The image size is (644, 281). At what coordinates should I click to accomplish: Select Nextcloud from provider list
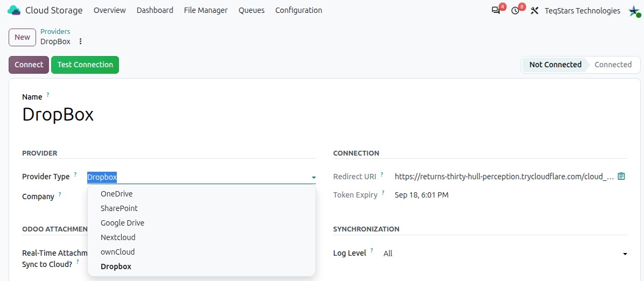(x=202, y=237)
